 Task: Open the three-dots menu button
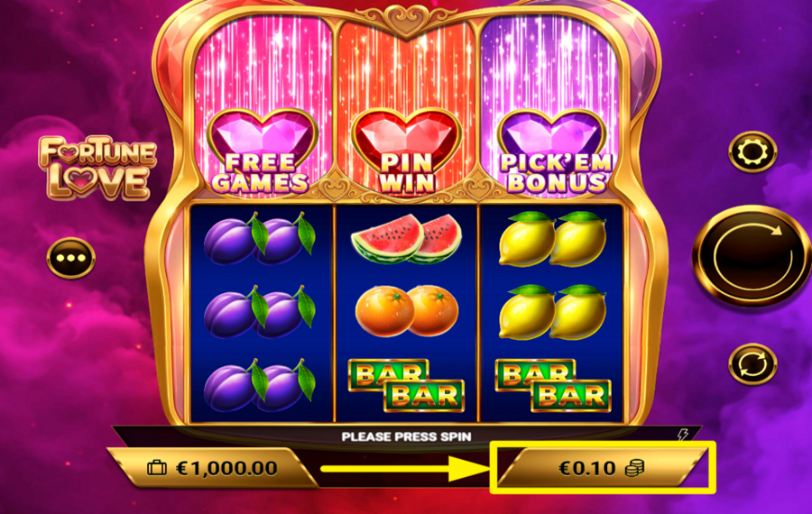(x=71, y=258)
